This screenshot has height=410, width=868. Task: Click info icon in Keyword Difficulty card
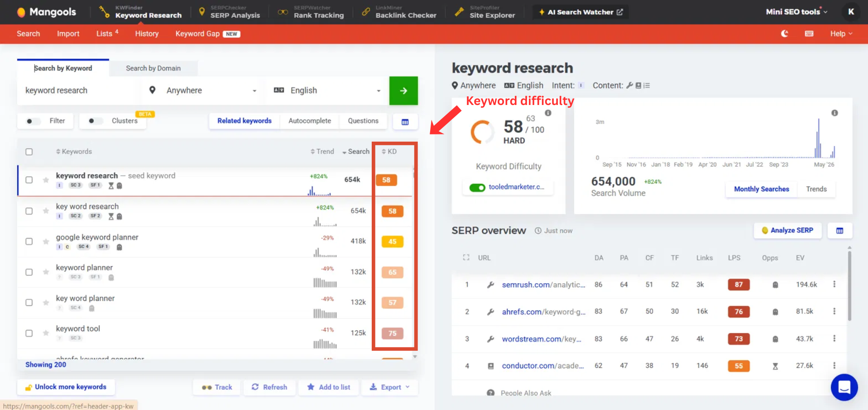tap(548, 113)
